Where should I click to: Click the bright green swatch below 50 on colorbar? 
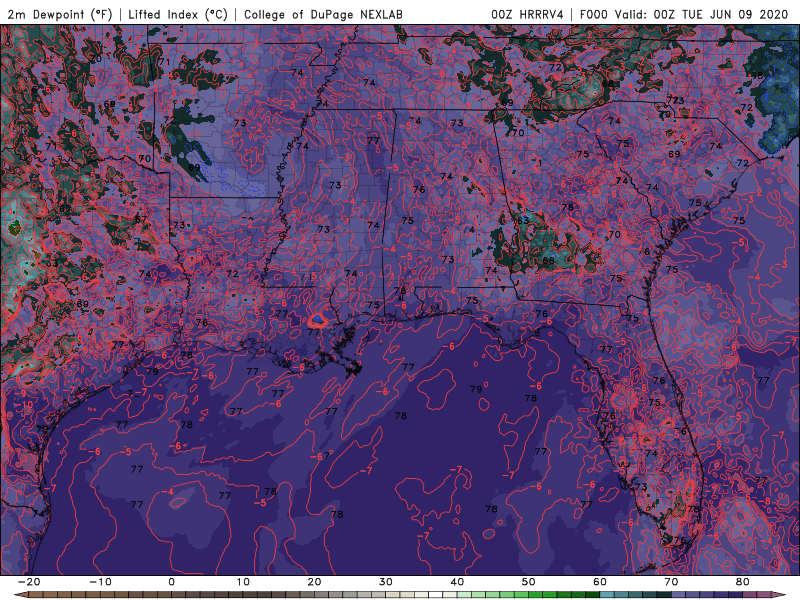click(536, 595)
